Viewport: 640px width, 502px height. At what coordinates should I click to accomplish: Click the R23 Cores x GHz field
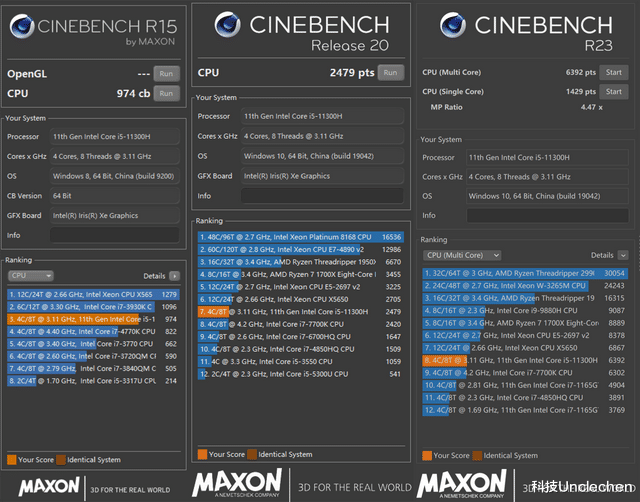click(547, 177)
